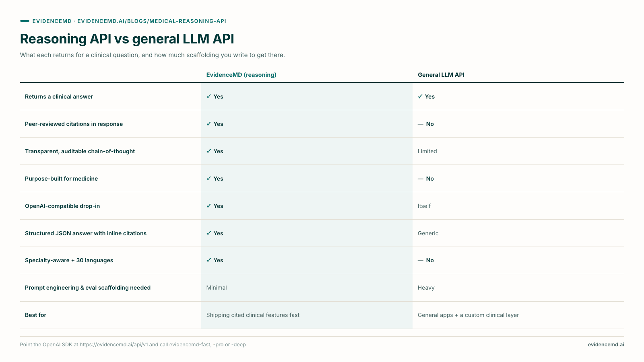This screenshot has height=362, width=644.
Task: Click the Generic cell for Structured JSON answer
Action: coord(428,233)
